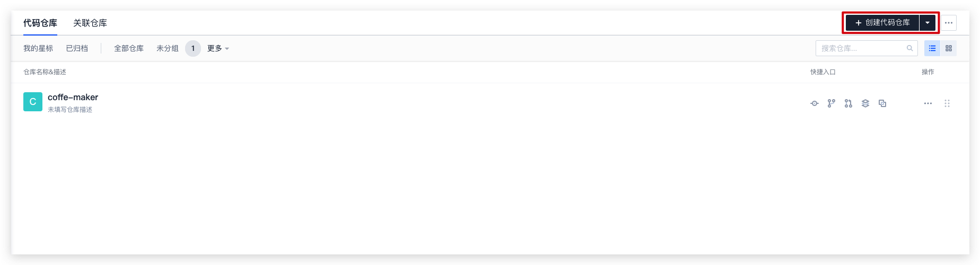
Task: Open releases stack shortcut icon
Action: [x=865, y=103]
